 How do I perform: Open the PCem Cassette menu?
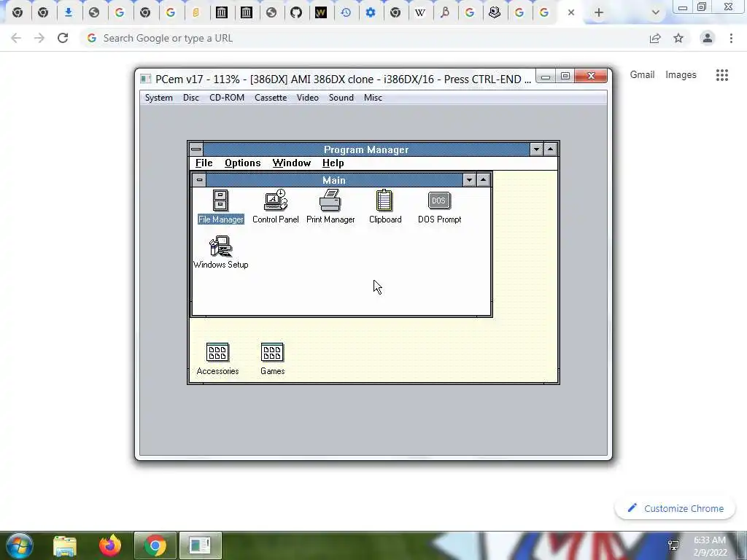(x=271, y=98)
